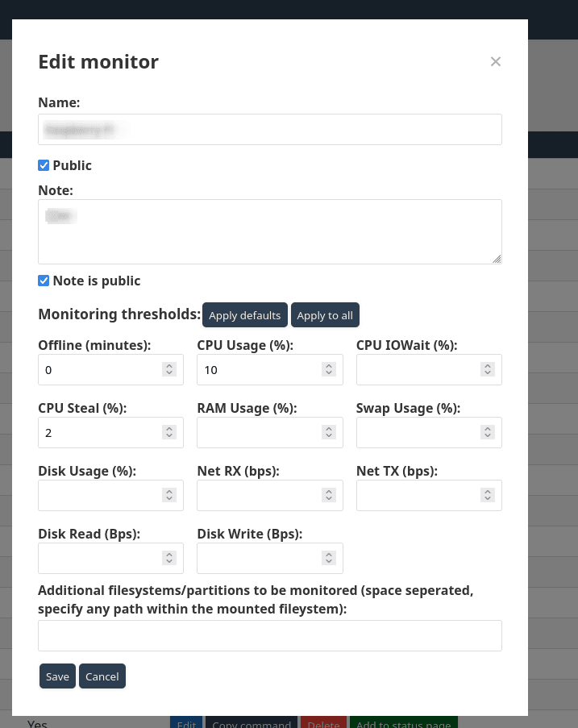Click the CPU IOWait stepper control
Viewport: 578px width, 728px height.
point(488,369)
